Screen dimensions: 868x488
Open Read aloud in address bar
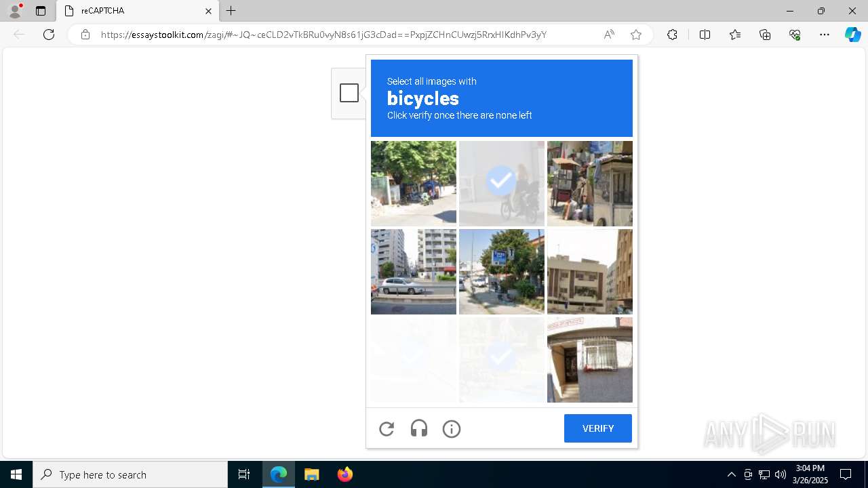609,35
